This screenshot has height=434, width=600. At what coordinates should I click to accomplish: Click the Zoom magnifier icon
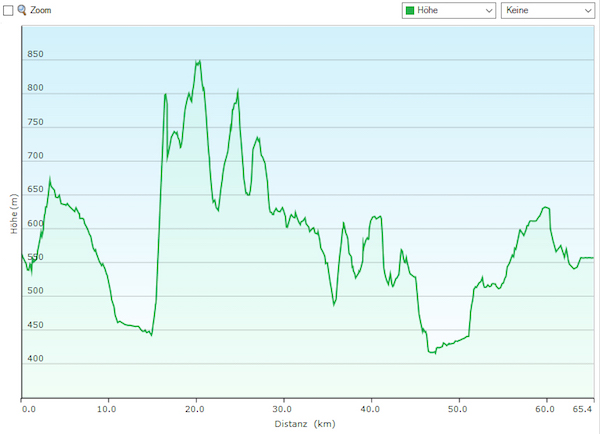(x=22, y=10)
